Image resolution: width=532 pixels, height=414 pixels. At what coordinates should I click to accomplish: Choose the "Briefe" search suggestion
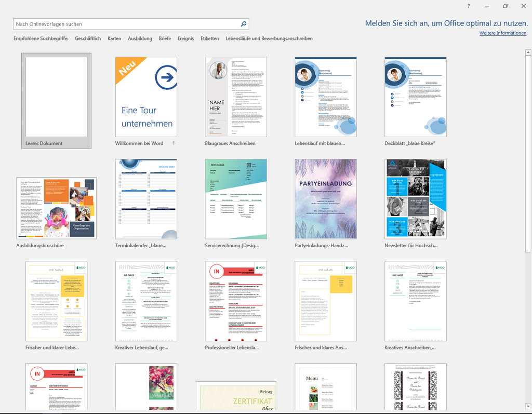tap(165, 38)
